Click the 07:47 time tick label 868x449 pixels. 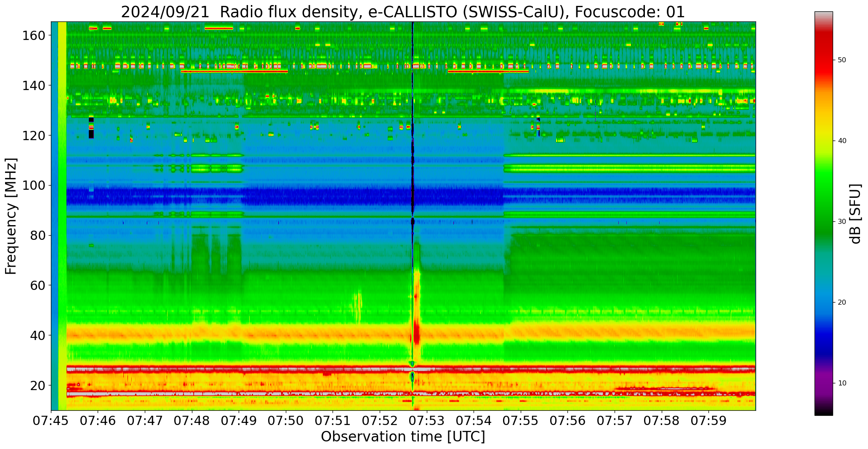[145, 421]
